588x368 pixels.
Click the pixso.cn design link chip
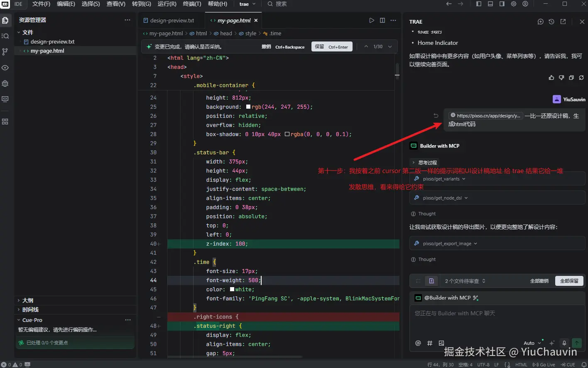point(485,116)
